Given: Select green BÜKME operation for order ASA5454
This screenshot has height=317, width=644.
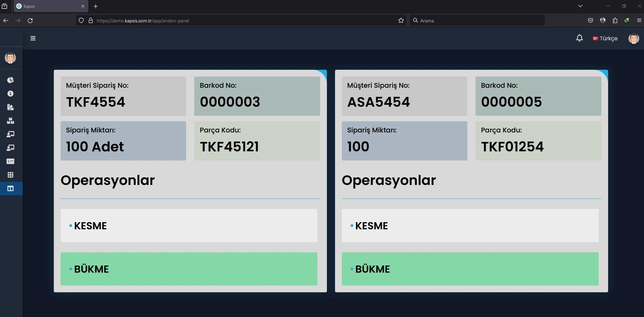Looking at the screenshot, I should pos(470,269).
